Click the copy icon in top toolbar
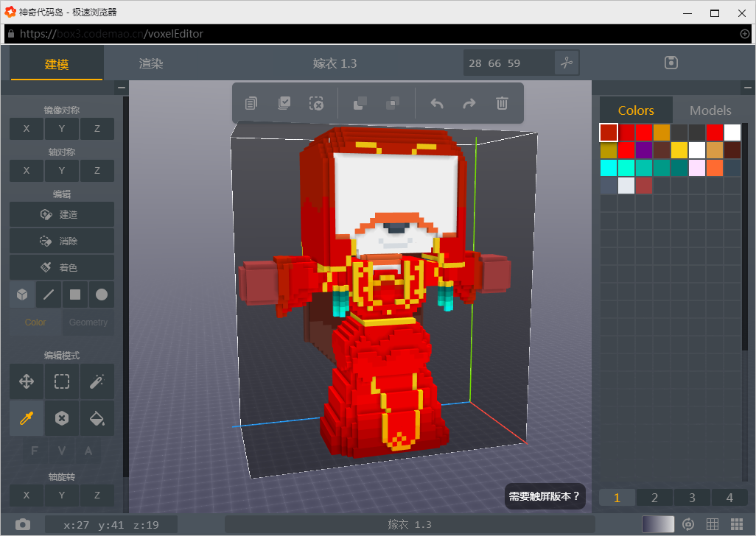The height and width of the screenshot is (536, 756). [x=251, y=103]
